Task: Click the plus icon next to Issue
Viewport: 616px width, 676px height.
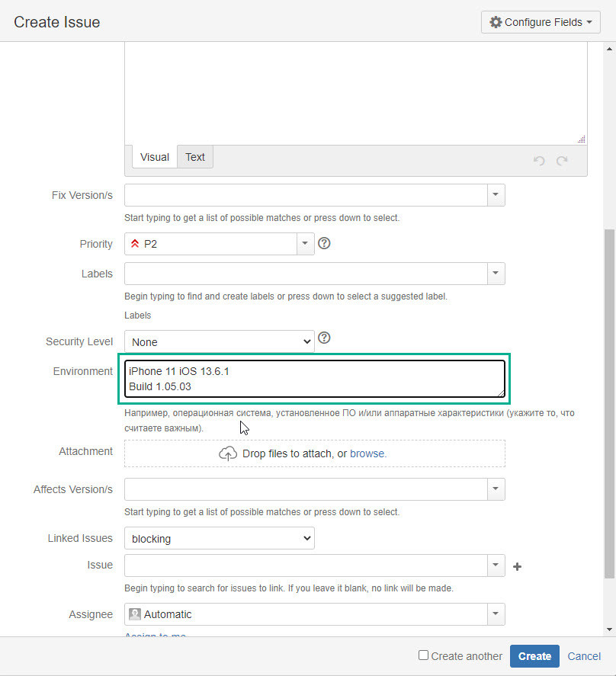Action: point(517,566)
